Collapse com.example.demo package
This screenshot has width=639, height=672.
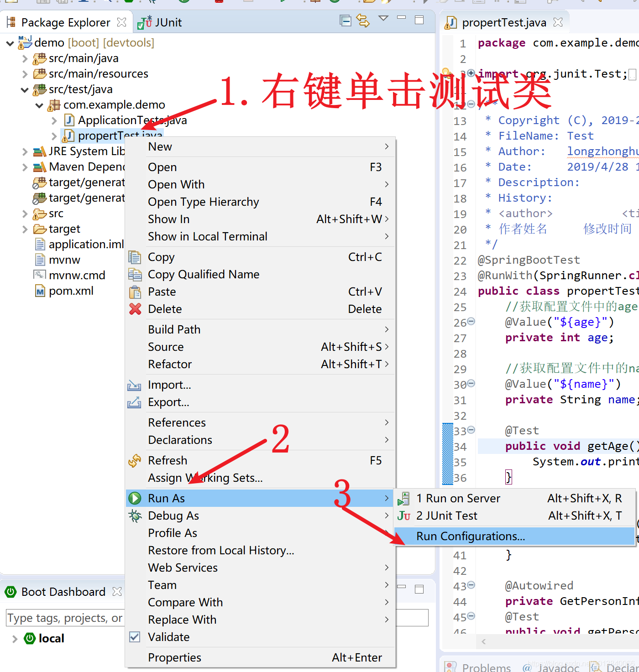point(39,105)
